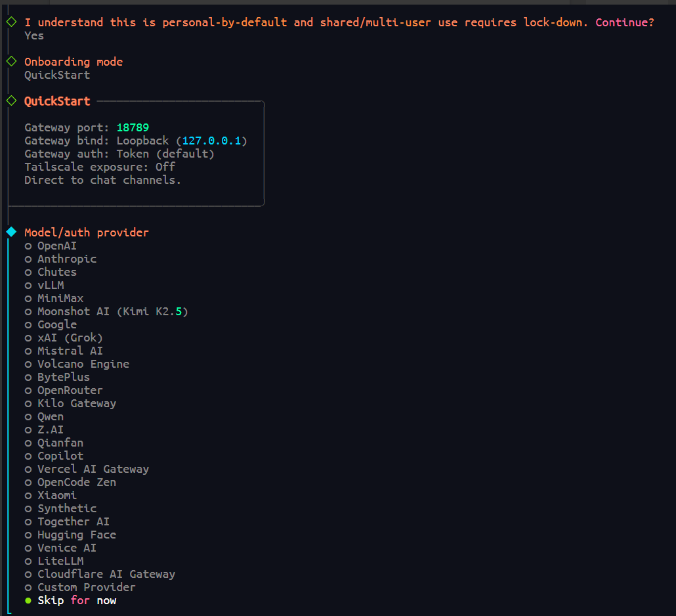Choose the highlighted Skip for now option
This screenshot has width=676, height=616.
(x=70, y=600)
